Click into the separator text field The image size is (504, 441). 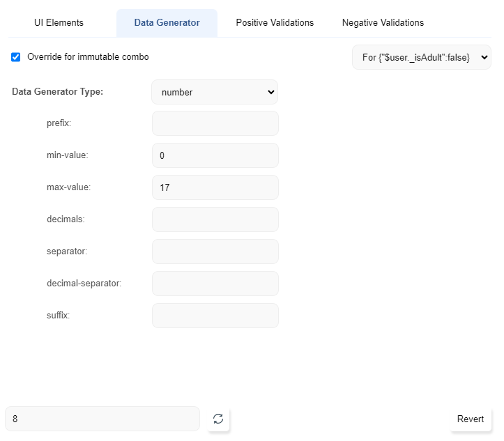215,252
